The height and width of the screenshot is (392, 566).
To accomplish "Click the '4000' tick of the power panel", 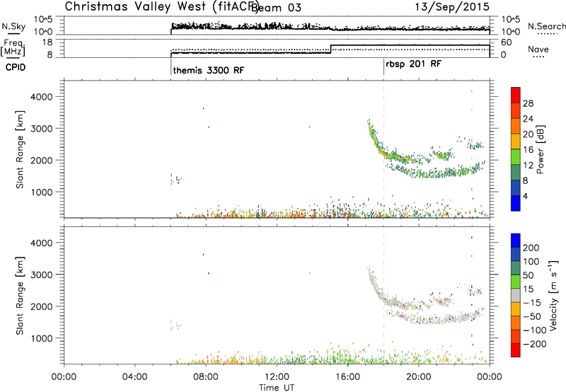I will point(41,97).
